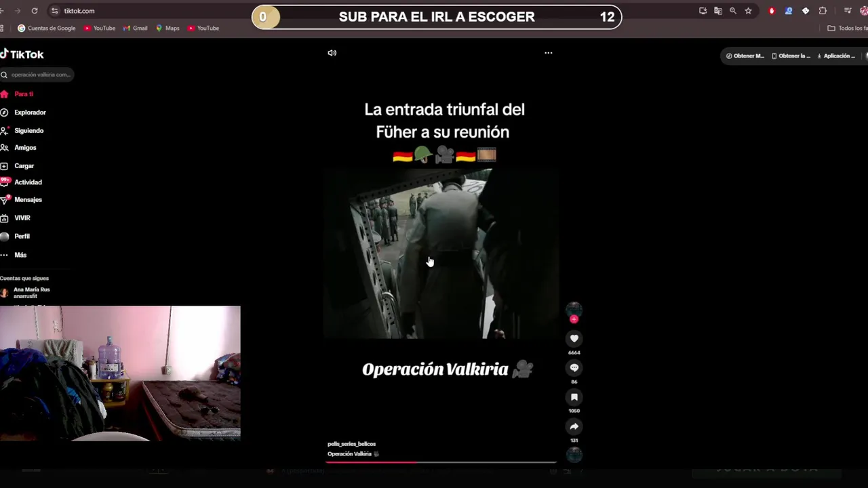Open the pelis_series_belicos creator profile
This screenshot has width=868, height=488.
(x=351, y=444)
